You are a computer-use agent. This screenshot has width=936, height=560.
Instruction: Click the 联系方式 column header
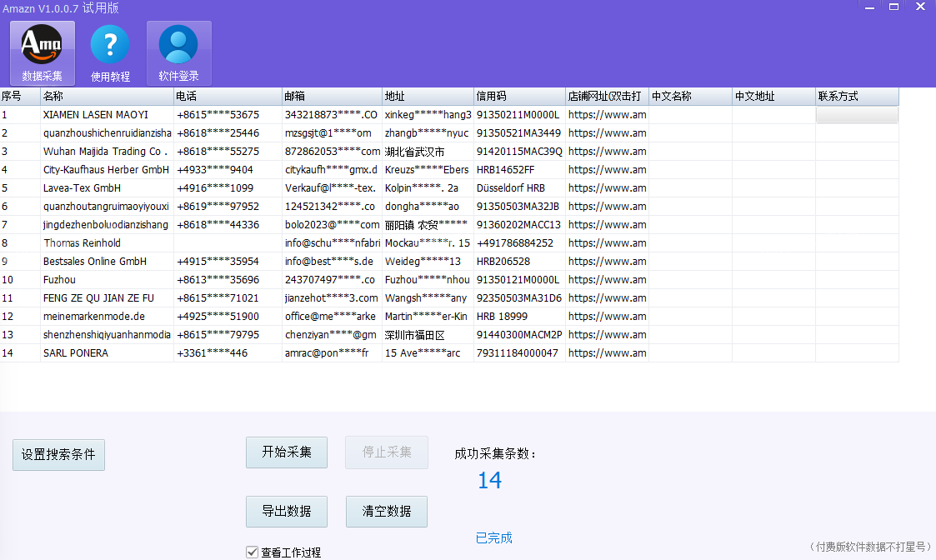[857, 96]
